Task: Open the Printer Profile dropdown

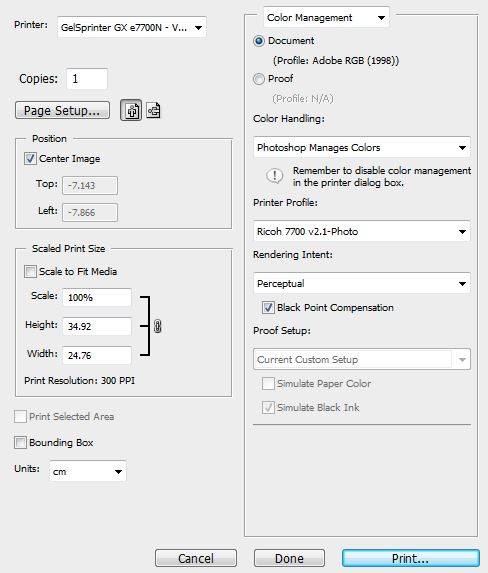Action: [362, 231]
